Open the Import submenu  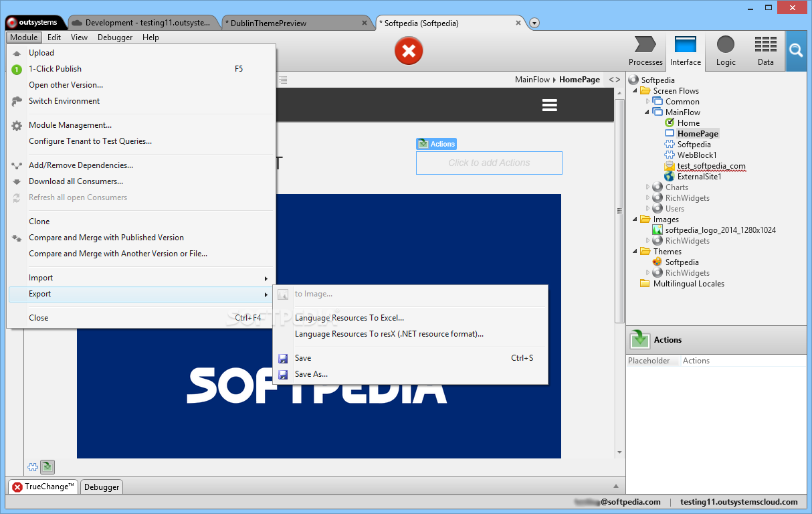(x=141, y=278)
